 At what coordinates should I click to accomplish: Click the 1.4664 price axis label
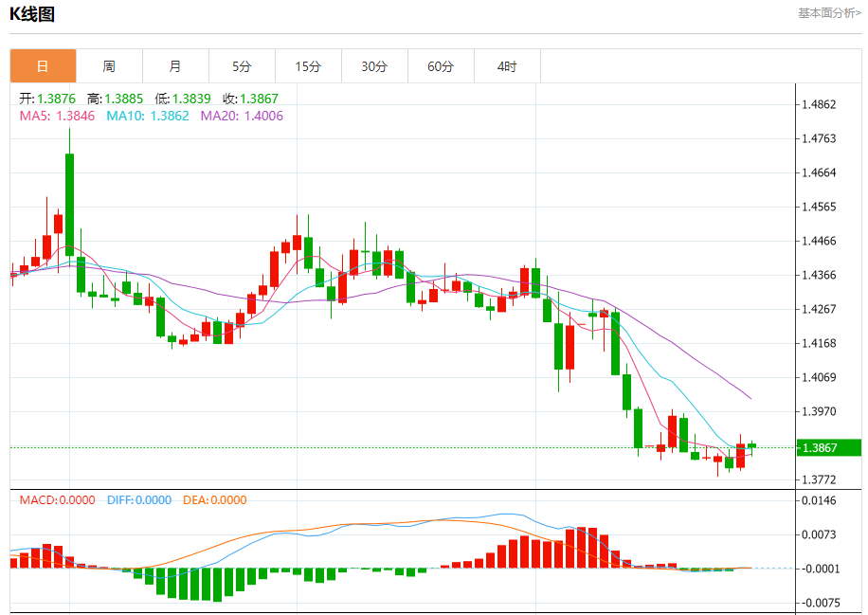pyautogui.click(x=820, y=172)
